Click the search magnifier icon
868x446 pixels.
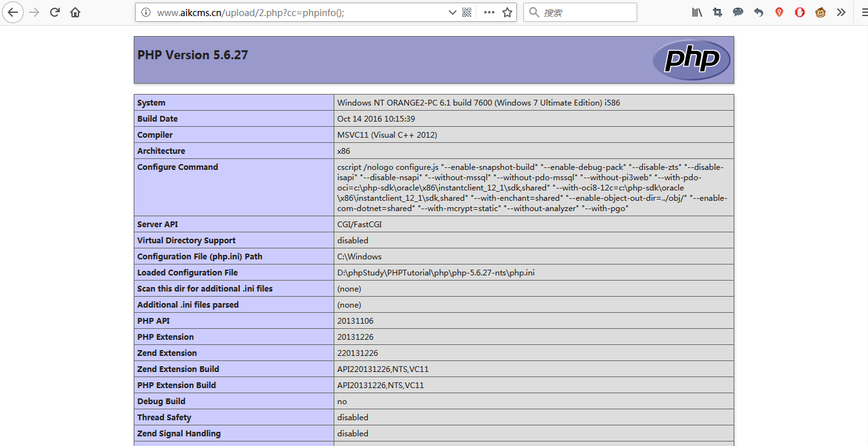[534, 12]
